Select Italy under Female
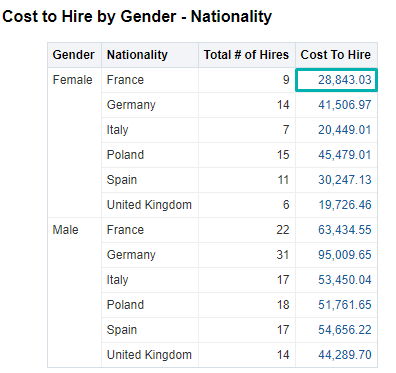Screen dimensions: 396x373 click(x=117, y=130)
